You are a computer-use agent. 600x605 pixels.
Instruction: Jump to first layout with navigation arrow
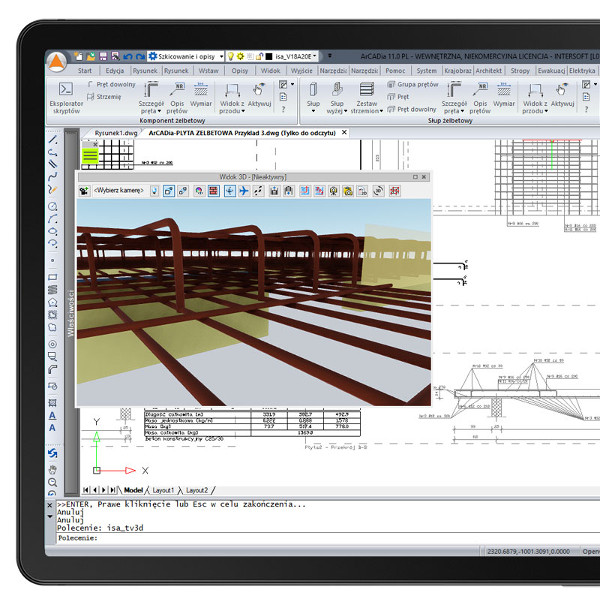86,490
